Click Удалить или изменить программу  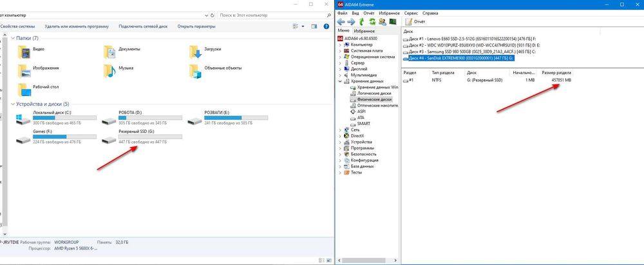click(77, 26)
